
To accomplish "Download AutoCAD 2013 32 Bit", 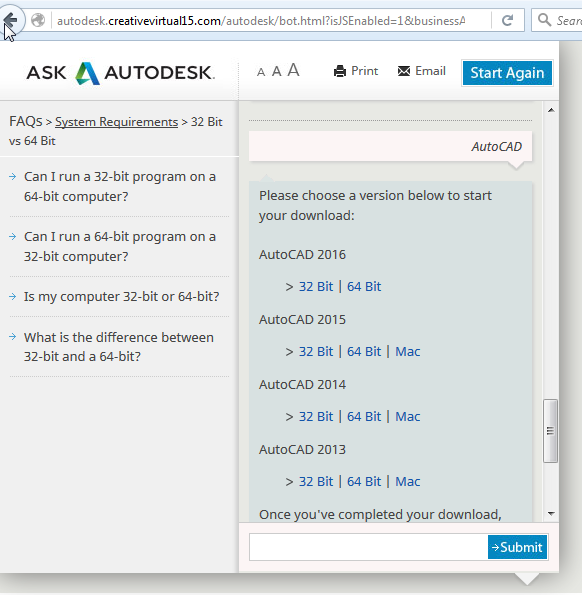I will pyautogui.click(x=316, y=481).
